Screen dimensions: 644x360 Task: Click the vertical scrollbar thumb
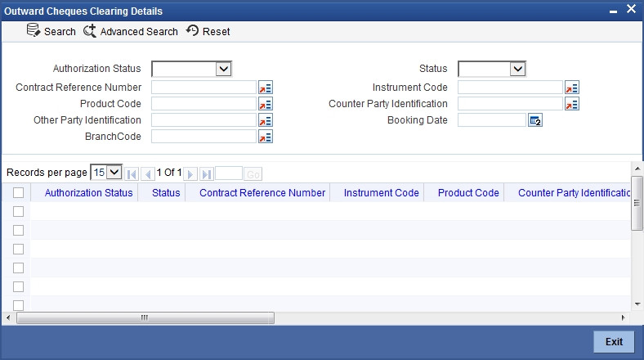pos(637,203)
